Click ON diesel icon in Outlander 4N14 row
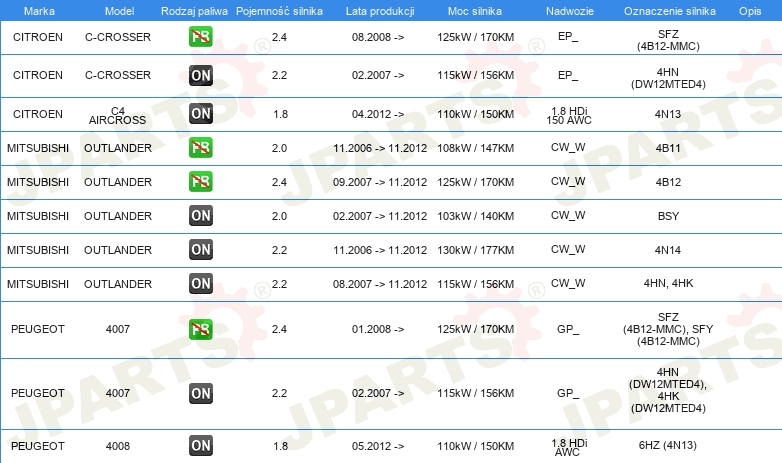Screen dimensions: 782x463 click(x=200, y=249)
